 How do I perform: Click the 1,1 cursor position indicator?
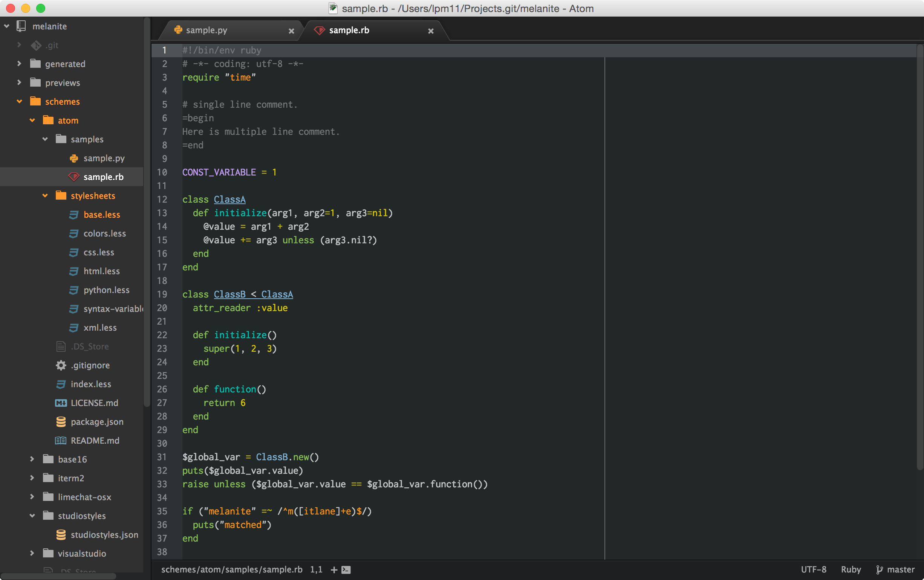point(316,569)
